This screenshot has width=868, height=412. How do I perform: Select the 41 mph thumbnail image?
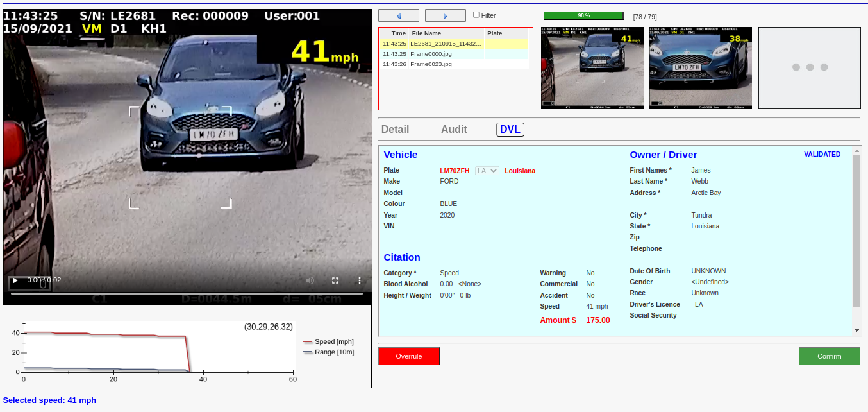point(592,68)
